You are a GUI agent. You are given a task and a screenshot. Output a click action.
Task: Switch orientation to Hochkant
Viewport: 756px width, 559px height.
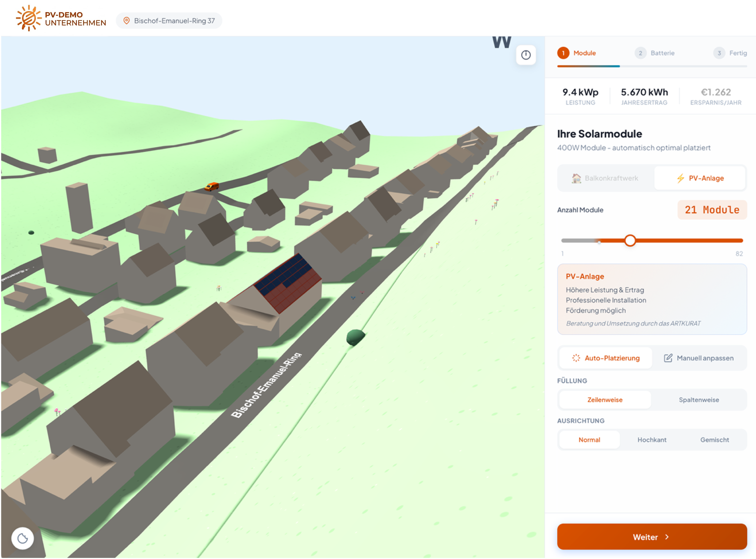tap(652, 439)
